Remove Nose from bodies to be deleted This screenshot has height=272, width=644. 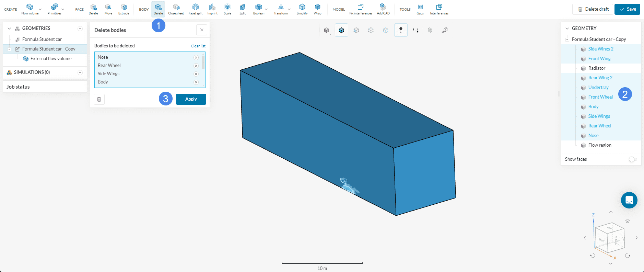(196, 58)
